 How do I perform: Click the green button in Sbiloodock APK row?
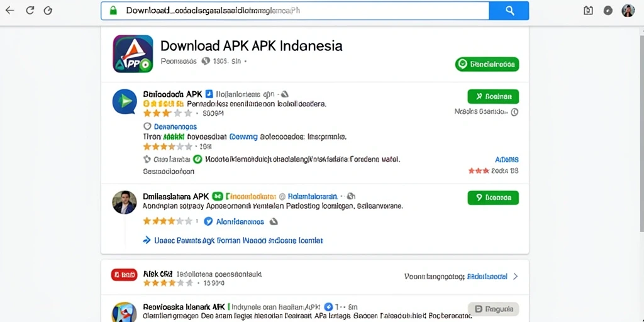(493, 96)
